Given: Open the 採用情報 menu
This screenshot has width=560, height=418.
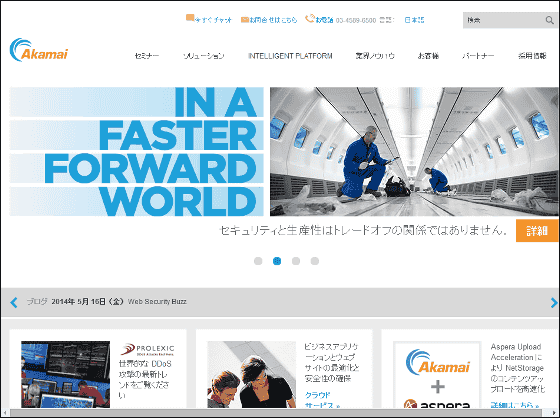Looking at the screenshot, I should click(532, 56).
